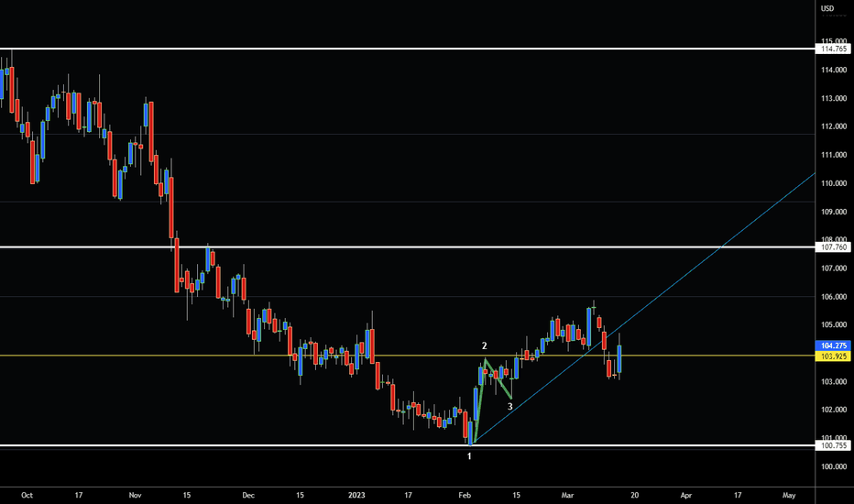Click the yellow 103.925 price label

click(x=833, y=356)
